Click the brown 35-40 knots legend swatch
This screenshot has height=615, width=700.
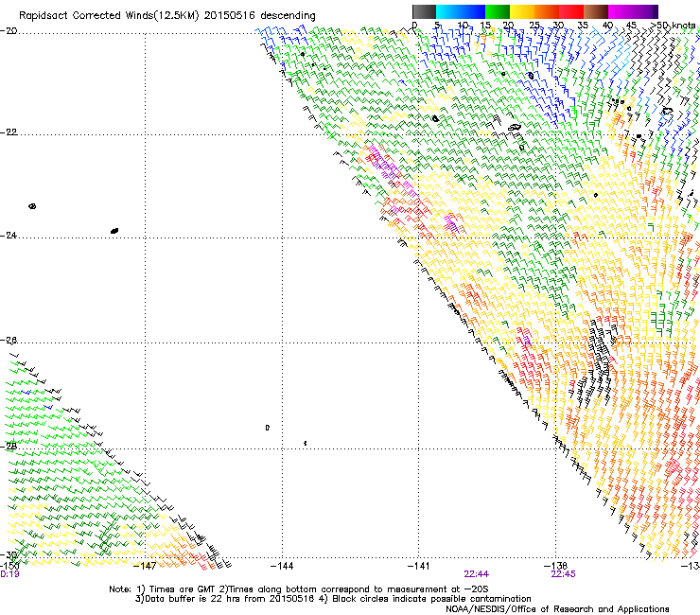click(596, 11)
